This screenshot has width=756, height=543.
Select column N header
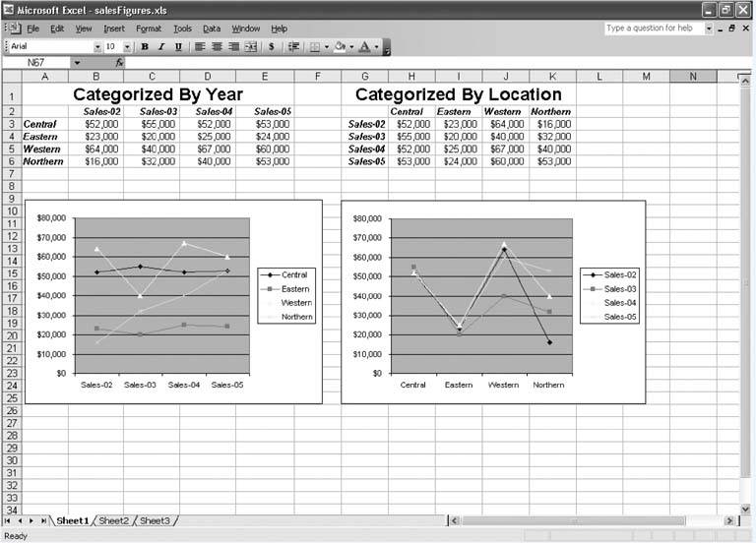tap(693, 76)
